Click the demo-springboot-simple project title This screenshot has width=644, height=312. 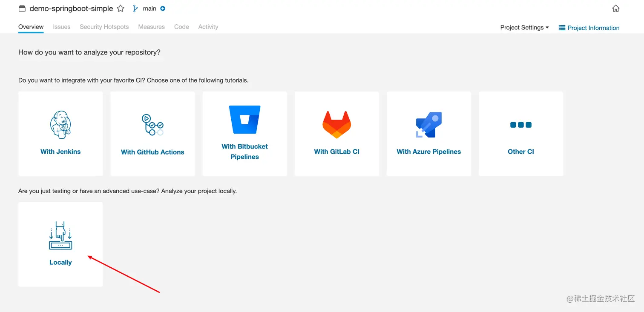(x=71, y=9)
